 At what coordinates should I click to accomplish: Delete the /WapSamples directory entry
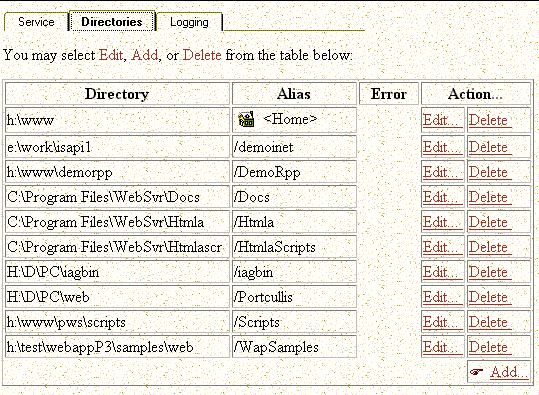pos(490,347)
